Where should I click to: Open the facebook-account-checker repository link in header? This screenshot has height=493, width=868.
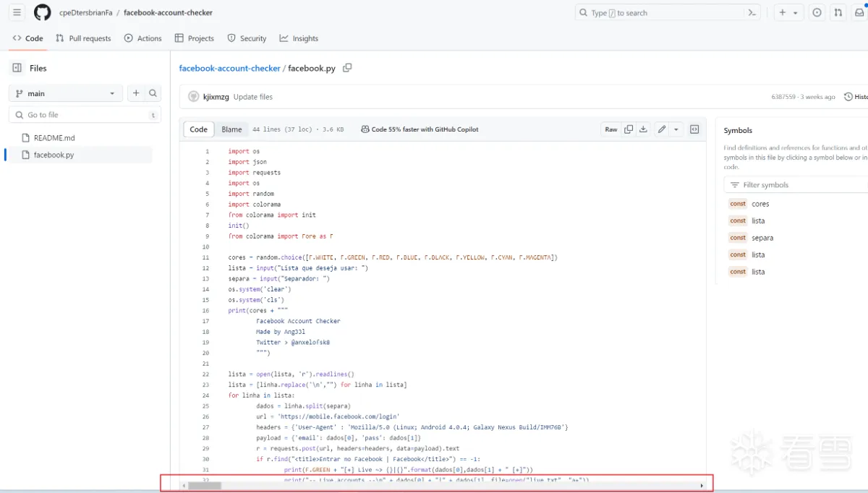pyautogui.click(x=168, y=12)
